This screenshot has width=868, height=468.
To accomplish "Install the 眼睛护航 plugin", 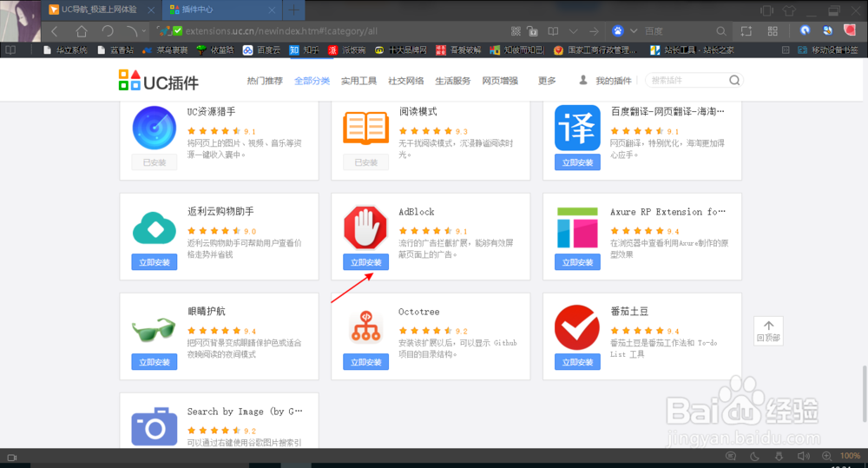I will 155,362.
